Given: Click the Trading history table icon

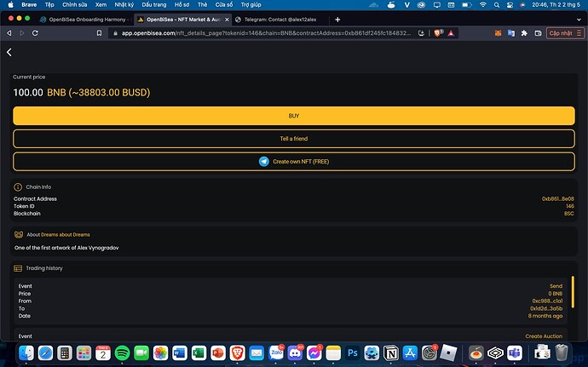Looking at the screenshot, I should tap(18, 268).
